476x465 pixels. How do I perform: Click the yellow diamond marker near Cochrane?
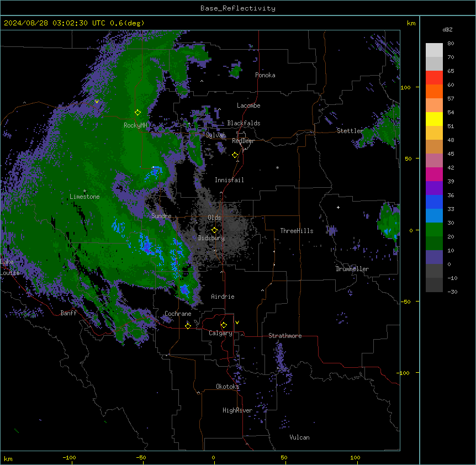[x=188, y=326]
